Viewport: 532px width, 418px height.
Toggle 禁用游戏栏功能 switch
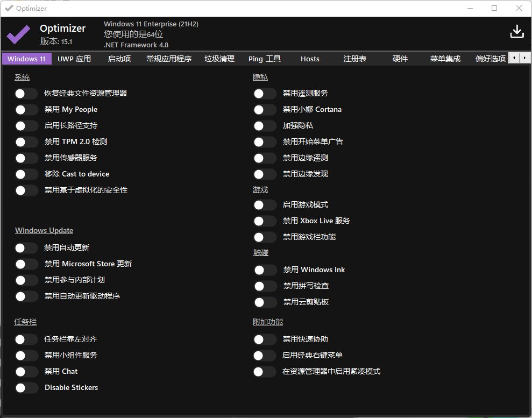(x=265, y=237)
